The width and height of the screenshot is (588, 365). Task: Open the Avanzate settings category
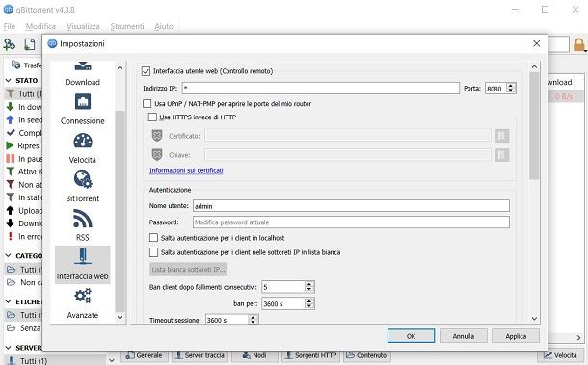(x=83, y=303)
